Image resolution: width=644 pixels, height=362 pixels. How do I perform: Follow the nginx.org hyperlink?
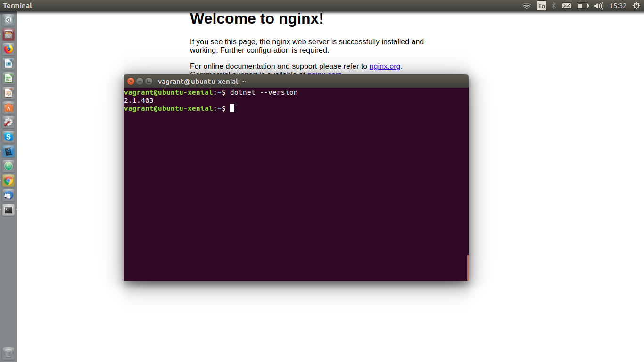point(385,66)
